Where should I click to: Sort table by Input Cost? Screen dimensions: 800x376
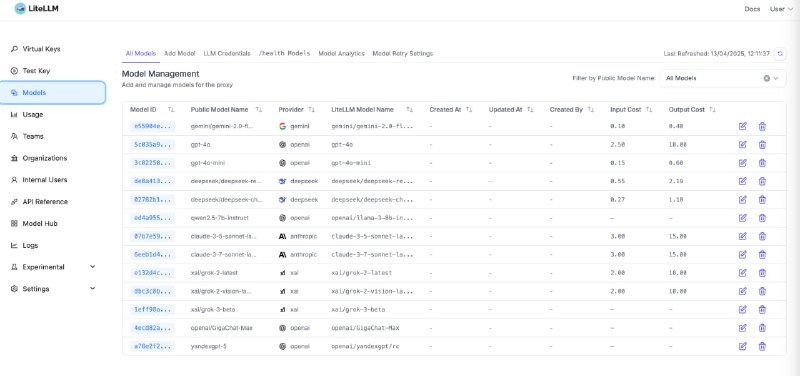(649, 110)
